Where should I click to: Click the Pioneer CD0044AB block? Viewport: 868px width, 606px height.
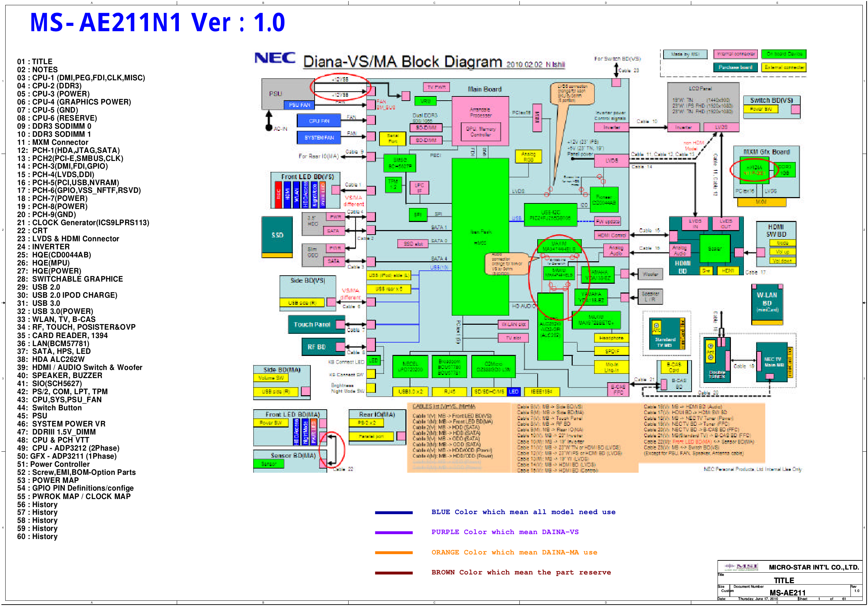coord(604,200)
